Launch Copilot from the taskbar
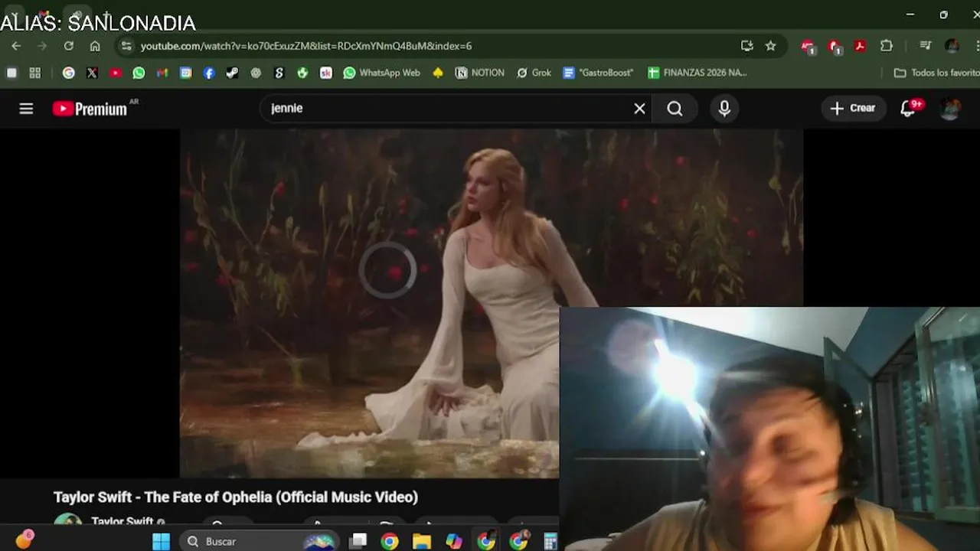 point(454,541)
